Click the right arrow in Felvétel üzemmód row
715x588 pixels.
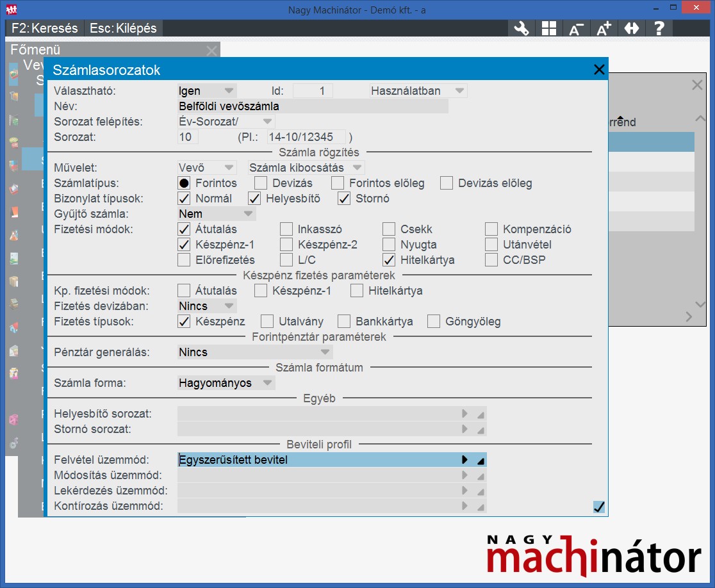pos(464,459)
